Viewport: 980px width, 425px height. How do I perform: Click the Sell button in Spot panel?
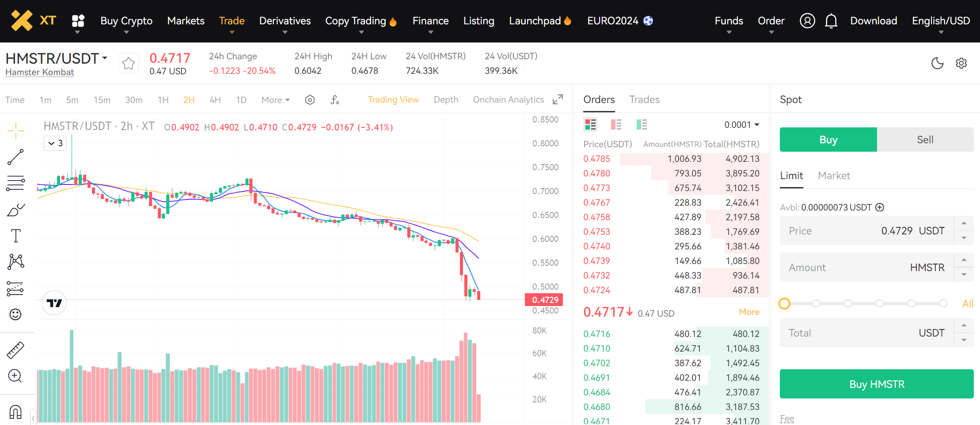[x=925, y=140]
